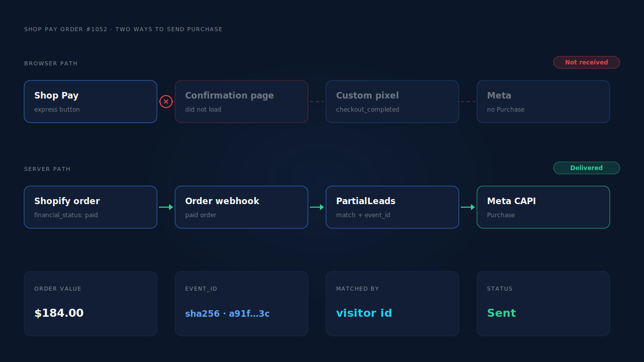Click the EVENT_ID label

[201, 289]
